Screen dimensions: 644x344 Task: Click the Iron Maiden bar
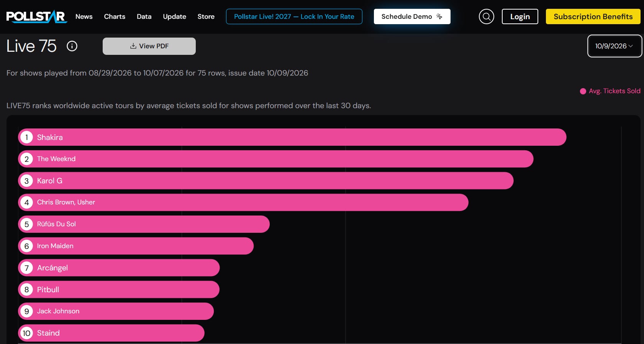(136, 246)
